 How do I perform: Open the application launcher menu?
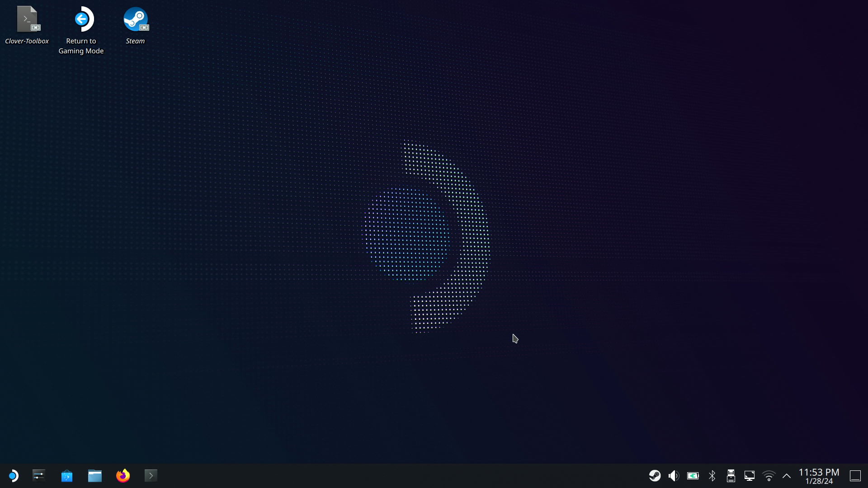(x=13, y=476)
